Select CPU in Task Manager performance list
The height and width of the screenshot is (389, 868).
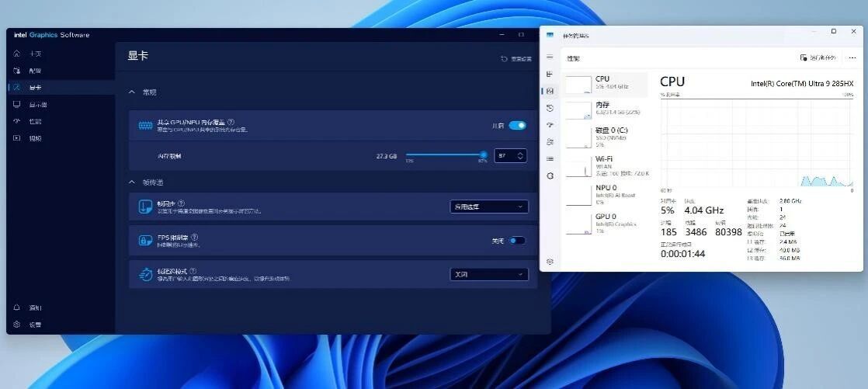[x=606, y=84]
